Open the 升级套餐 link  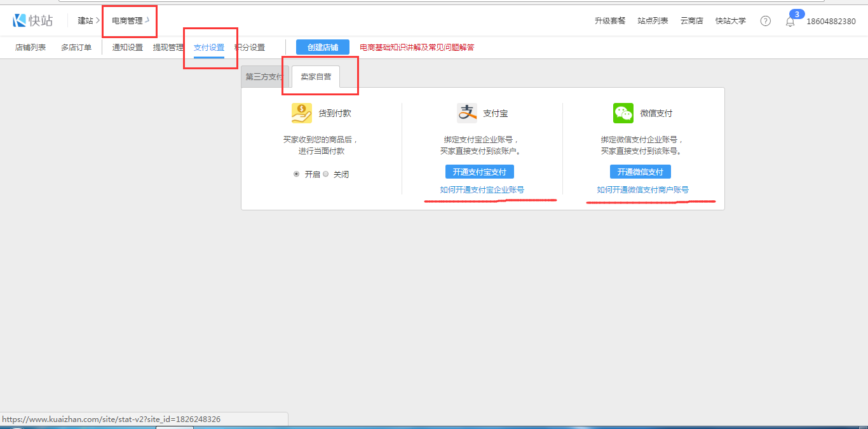tap(610, 21)
